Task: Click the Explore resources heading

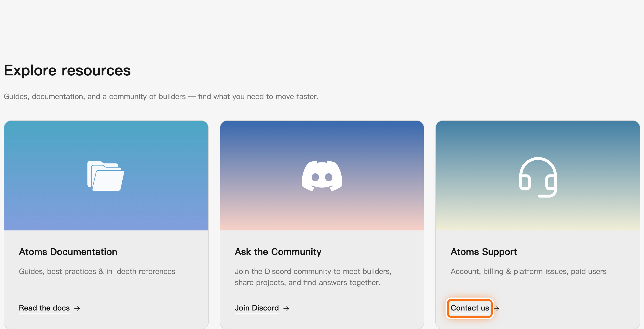Action: (67, 70)
